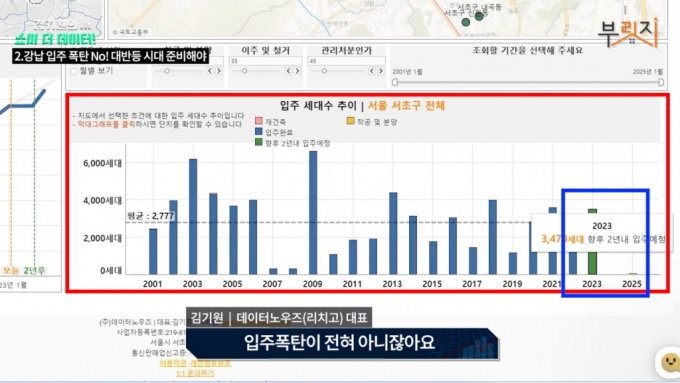Click the 입주 세대수 추이 chart title

click(x=318, y=105)
